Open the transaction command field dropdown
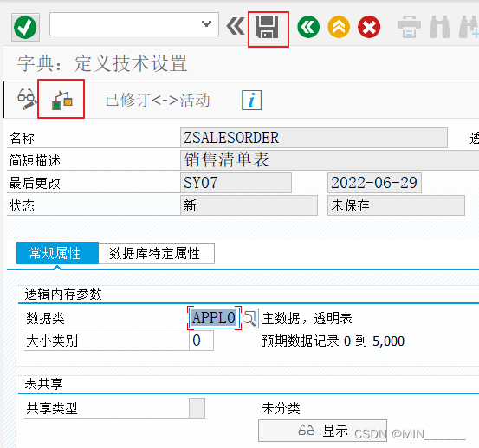The image size is (479, 448). point(207,24)
